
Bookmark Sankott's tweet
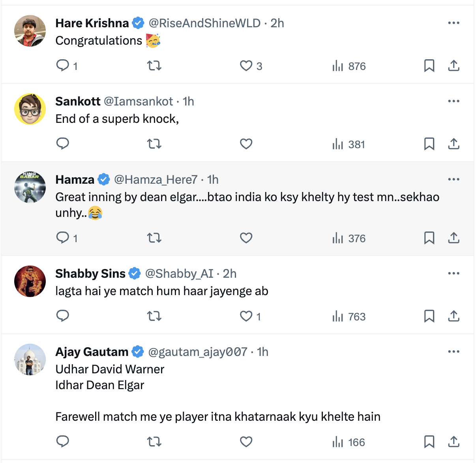[x=429, y=144]
